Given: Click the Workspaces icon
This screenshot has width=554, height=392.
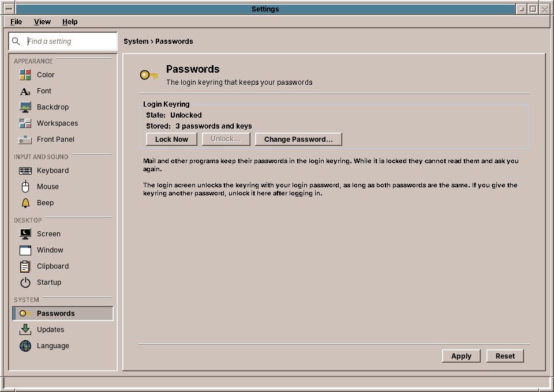Looking at the screenshot, I should click(25, 123).
